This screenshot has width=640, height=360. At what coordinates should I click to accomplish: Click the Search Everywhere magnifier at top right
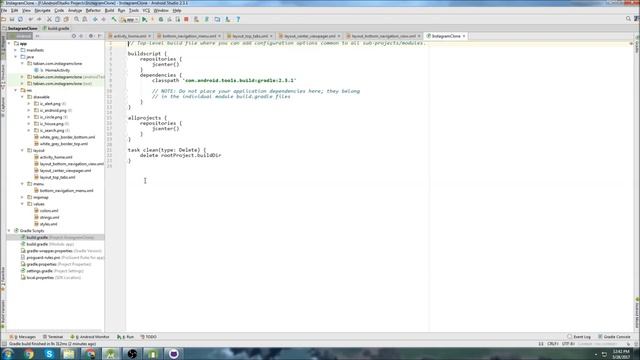(x=629, y=19)
